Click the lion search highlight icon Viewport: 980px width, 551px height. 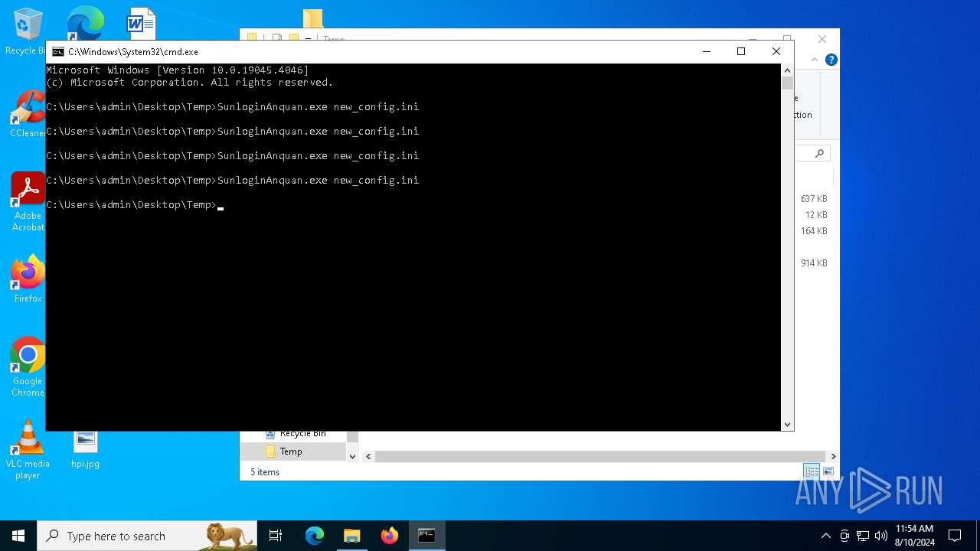[x=228, y=536]
